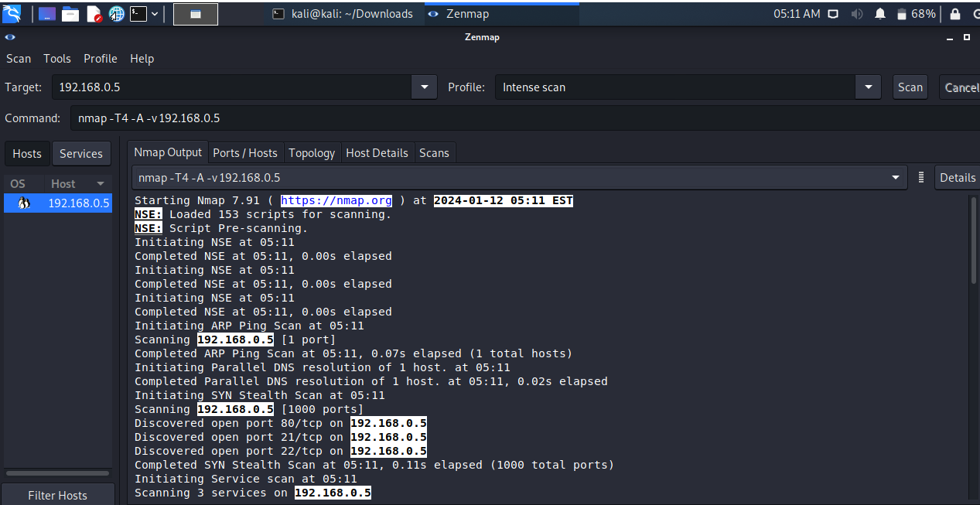Click the Filter Hosts button

click(57, 495)
